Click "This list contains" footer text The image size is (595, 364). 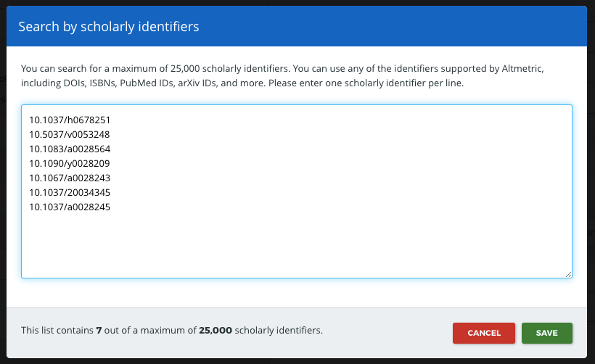tap(57, 331)
